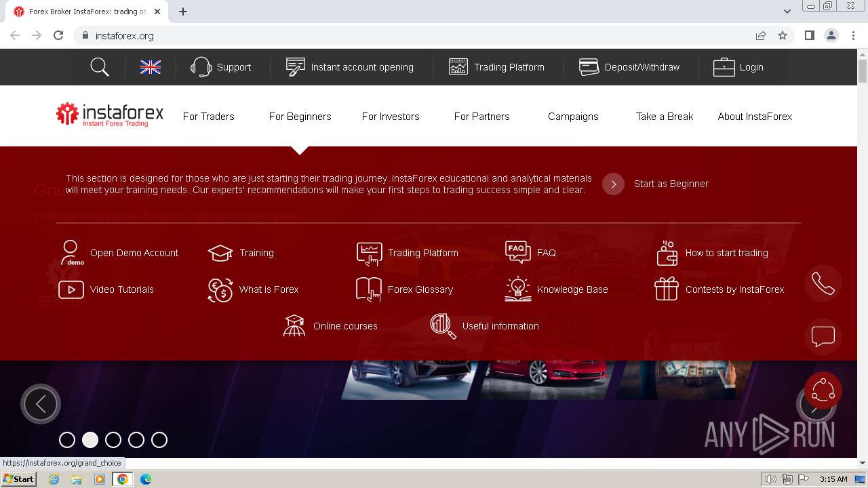
Task: Click the InstaForex logo
Action: point(110,115)
